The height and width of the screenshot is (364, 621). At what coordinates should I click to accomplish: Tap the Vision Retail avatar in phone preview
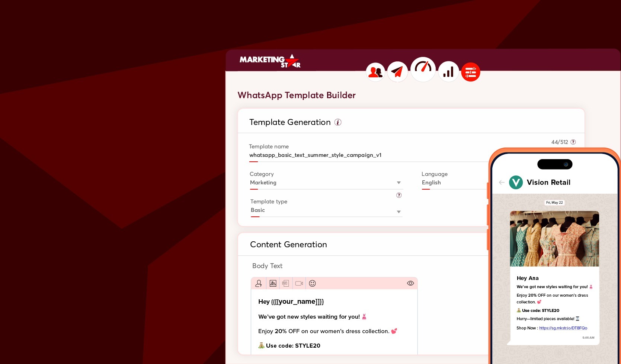[516, 183]
